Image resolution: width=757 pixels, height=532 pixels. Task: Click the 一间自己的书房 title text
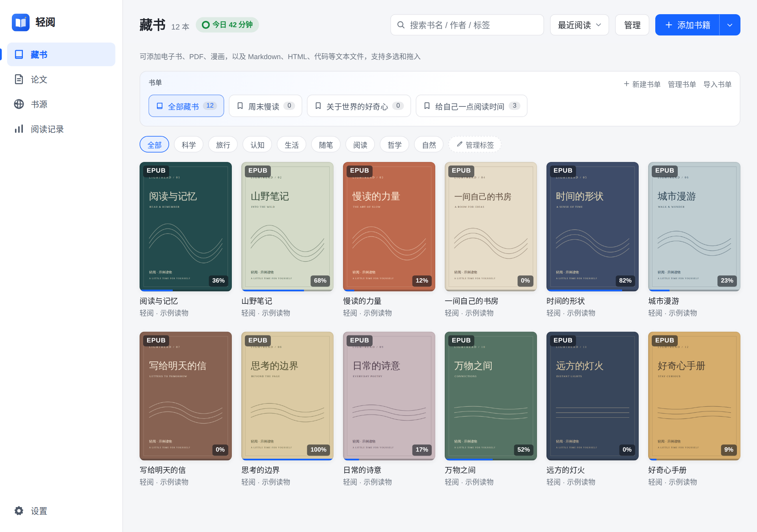click(x=472, y=301)
